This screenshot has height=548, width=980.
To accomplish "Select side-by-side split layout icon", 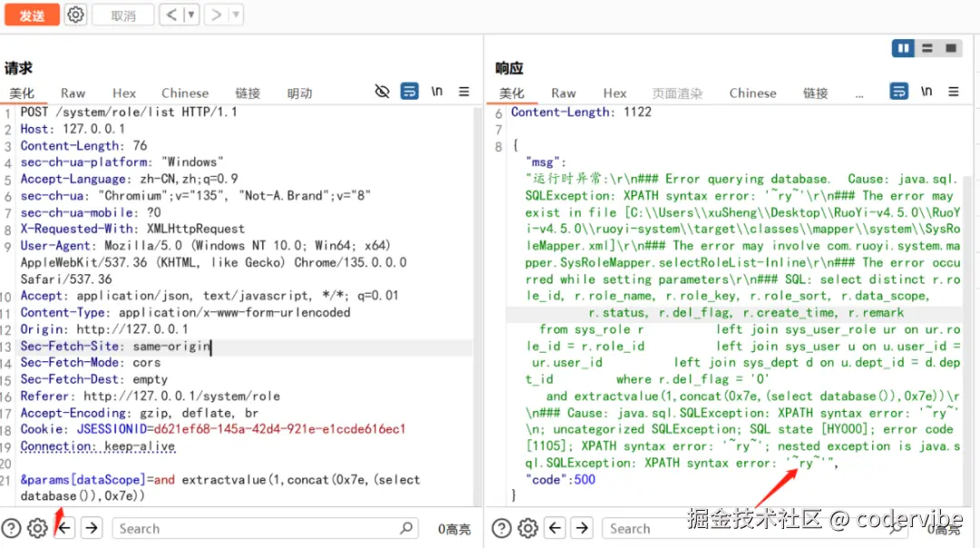I will tap(903, 48).
